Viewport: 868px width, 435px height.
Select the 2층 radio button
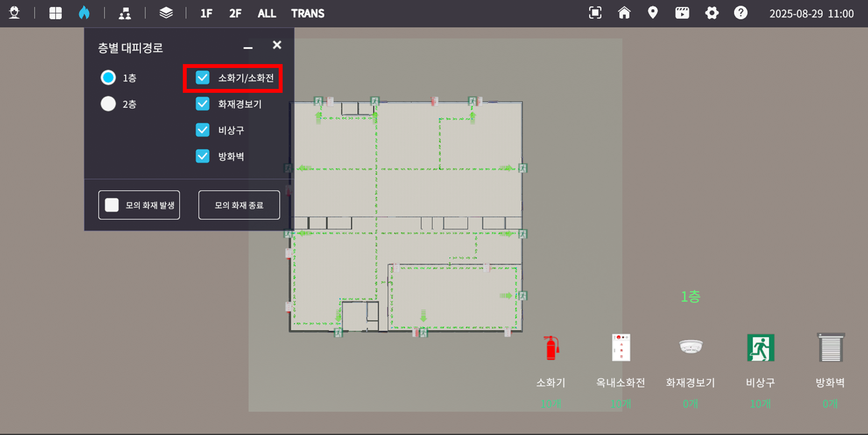pos(108,104)
